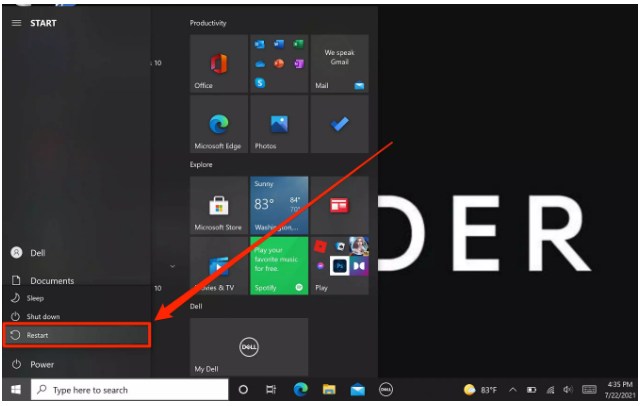The height and width of the screenshot is (406, 644).
Task: Launch PowerPoint from the Office apps tile
Action: tap(279, 64)
